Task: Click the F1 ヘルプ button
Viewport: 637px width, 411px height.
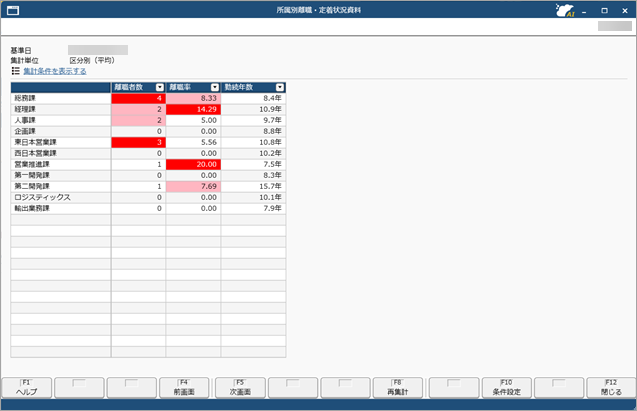Action: click(27, 388)
